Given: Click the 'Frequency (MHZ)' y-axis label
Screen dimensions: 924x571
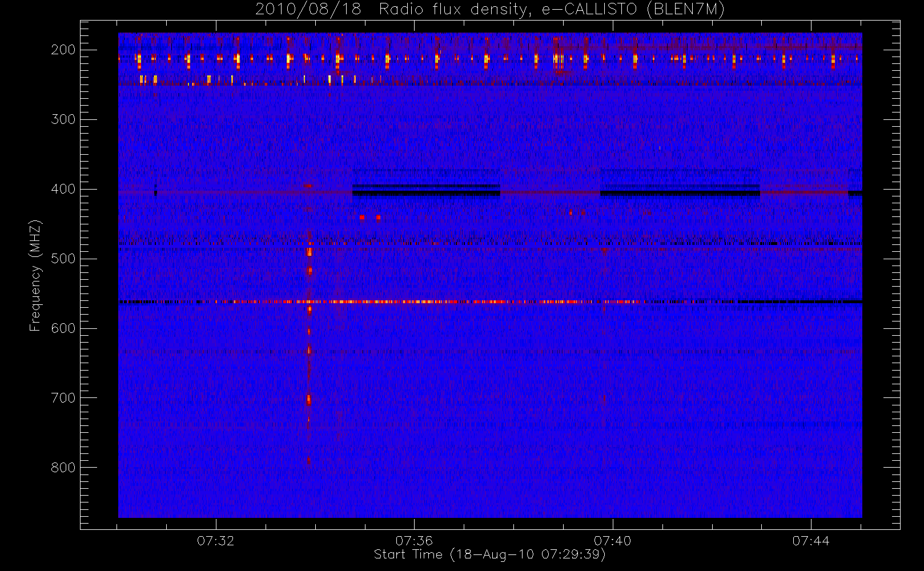Looking at the screenshot, I should [x=35, y=275].
